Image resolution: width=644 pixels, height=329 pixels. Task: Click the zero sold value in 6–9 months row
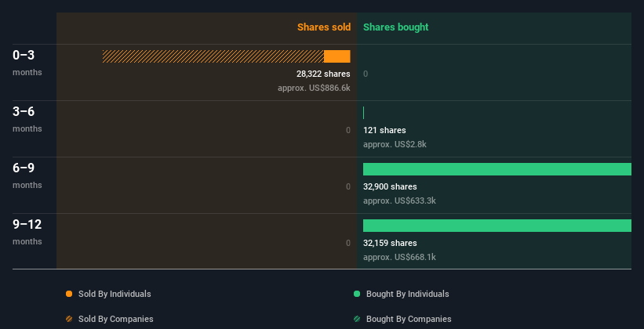pos(348,186)
